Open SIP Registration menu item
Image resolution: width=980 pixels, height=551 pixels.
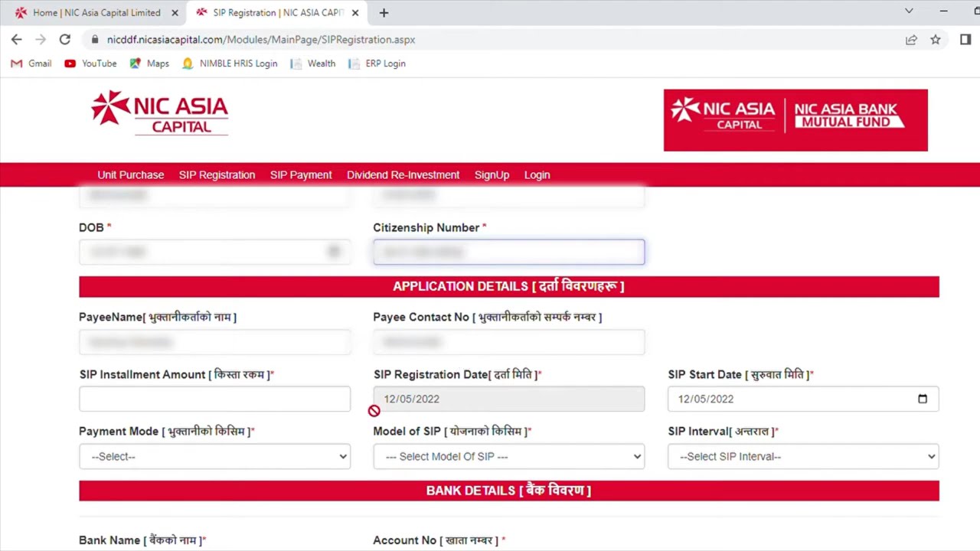(217, 175)
